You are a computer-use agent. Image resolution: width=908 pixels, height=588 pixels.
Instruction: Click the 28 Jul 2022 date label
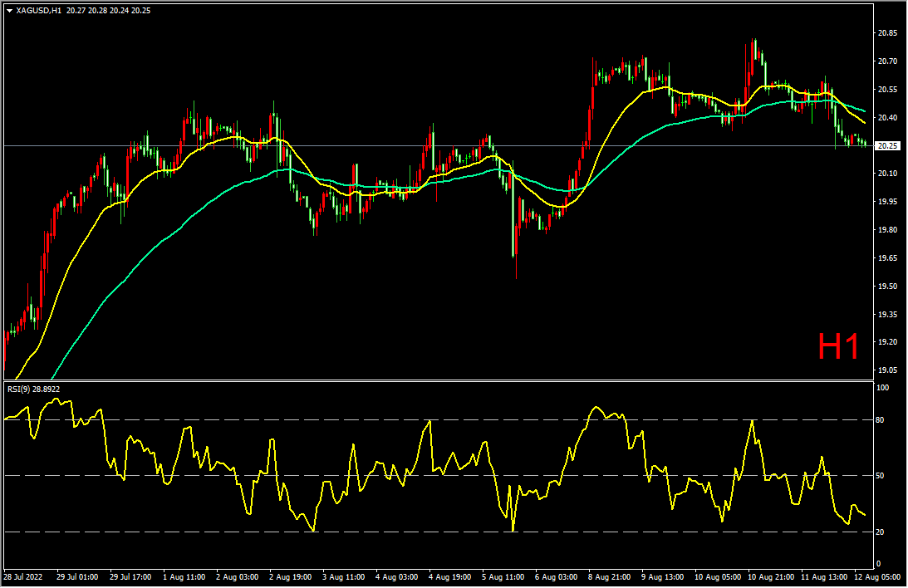pos(23,577)
